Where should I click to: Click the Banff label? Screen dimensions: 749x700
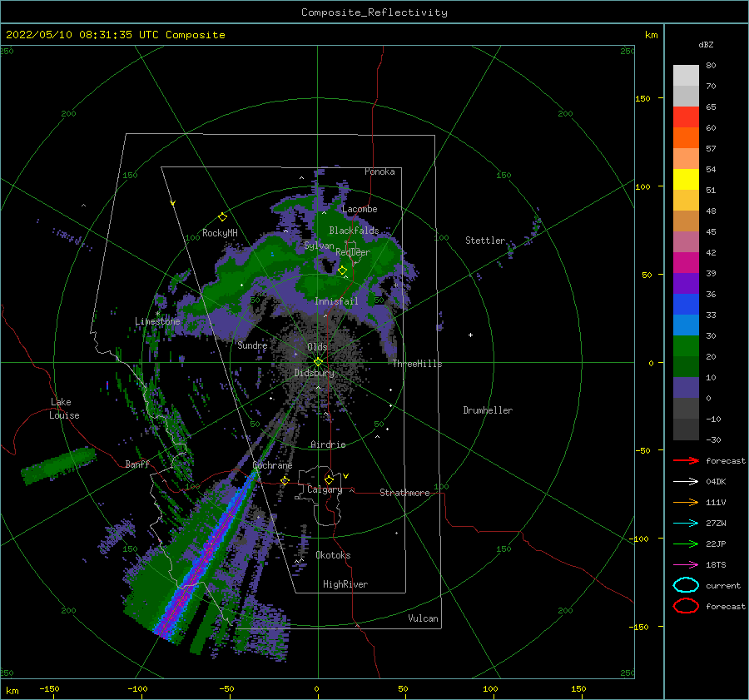click(137, 464)
